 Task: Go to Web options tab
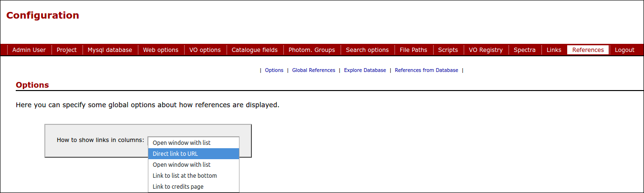161,50
